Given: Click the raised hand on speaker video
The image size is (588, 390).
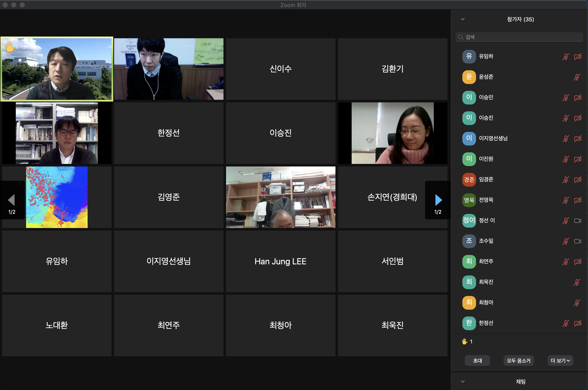Looking at the screenshot, I should pyautogui.click(x=10, y=47).
